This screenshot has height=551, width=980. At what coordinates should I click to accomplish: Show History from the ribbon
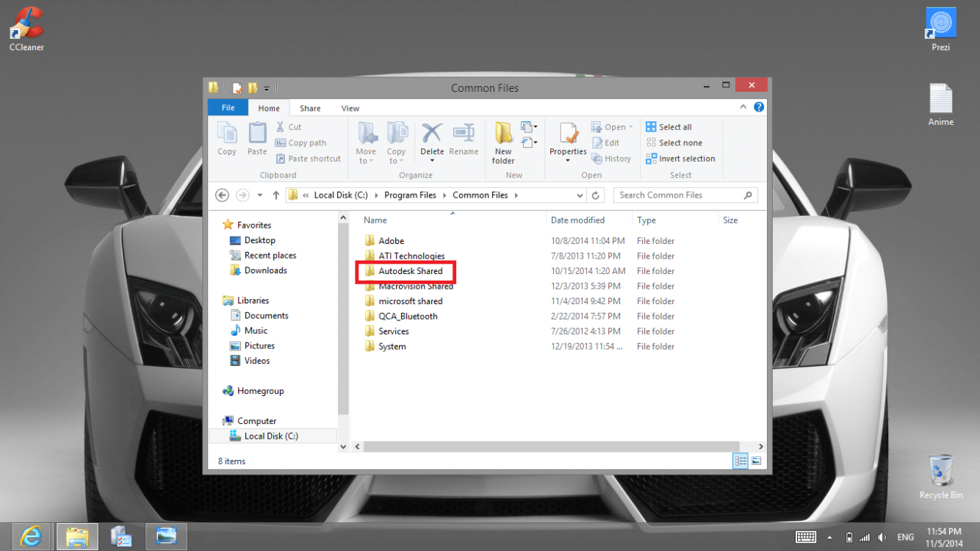pyautogui.click(x=611, y=159)
